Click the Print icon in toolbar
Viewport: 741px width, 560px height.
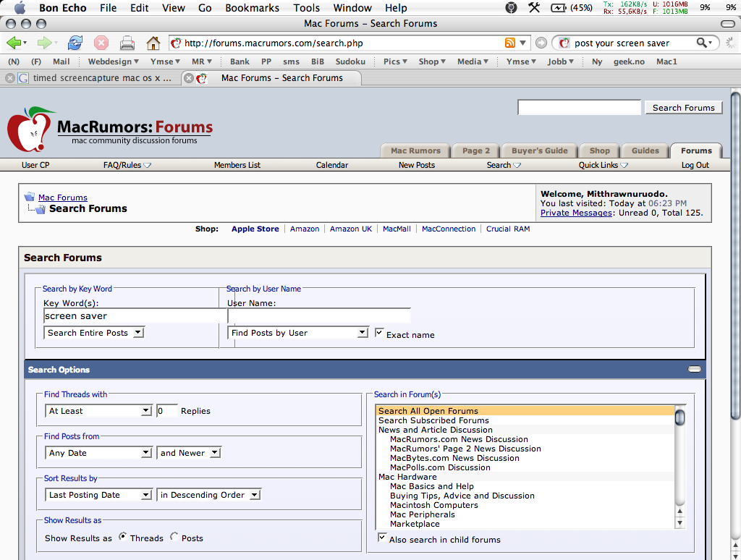coord(127,43)
